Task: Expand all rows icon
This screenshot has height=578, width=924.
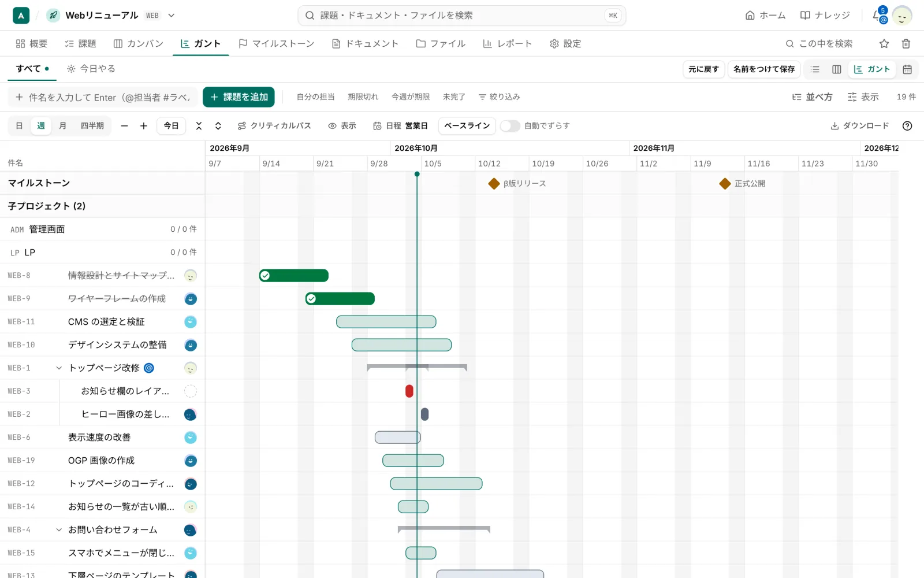Action: tap(218, 126)
